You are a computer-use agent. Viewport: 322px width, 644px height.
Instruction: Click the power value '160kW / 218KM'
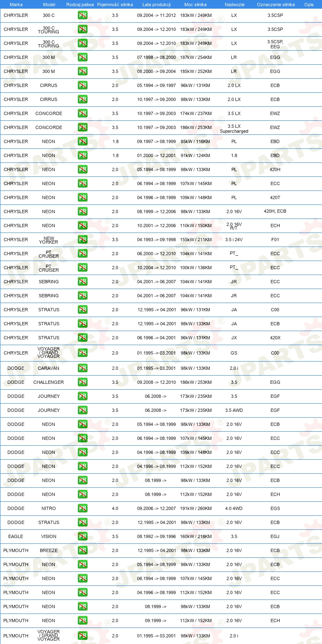pos(196,536)
